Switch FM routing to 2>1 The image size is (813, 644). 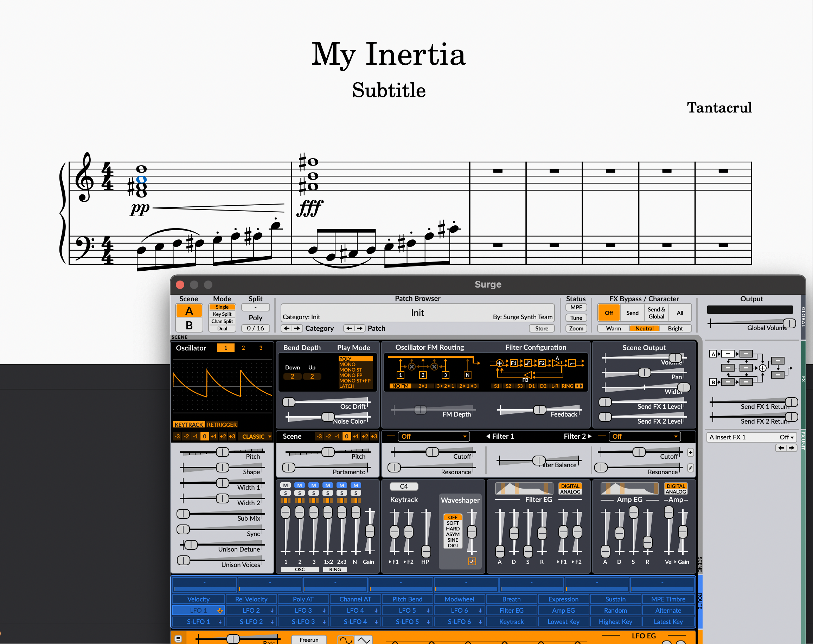click(423, 386)
